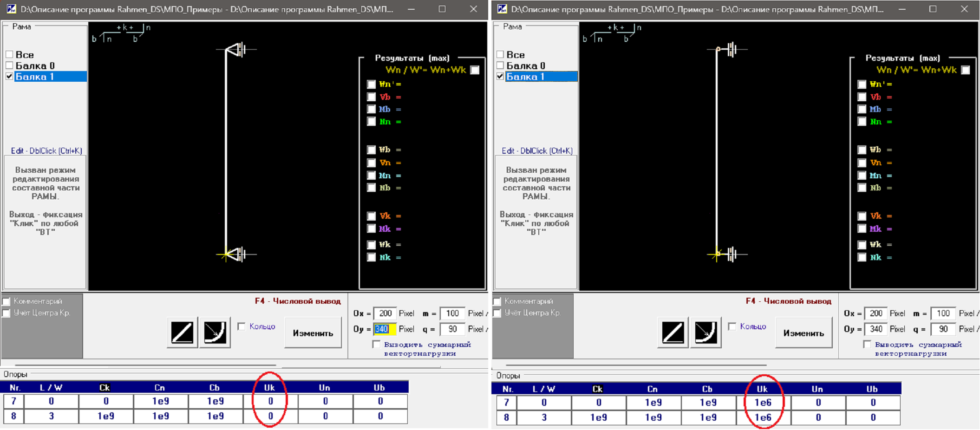
Task: Click the highlighted Oy field showing 340
Action: (385, 329)
